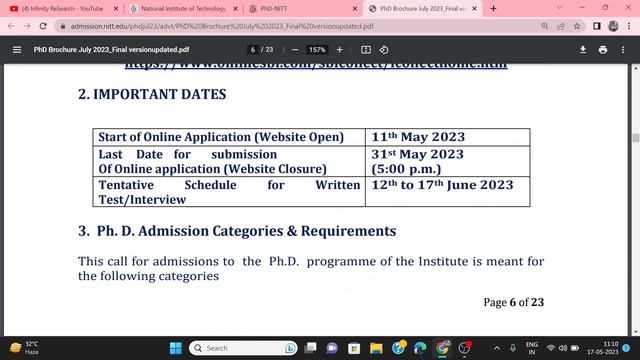
Task: Click the 'Page 6 of 23' footer text
Action: (513, 302)
